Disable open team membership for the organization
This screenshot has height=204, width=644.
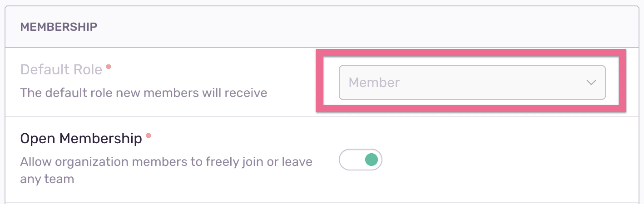coord(361,160)
